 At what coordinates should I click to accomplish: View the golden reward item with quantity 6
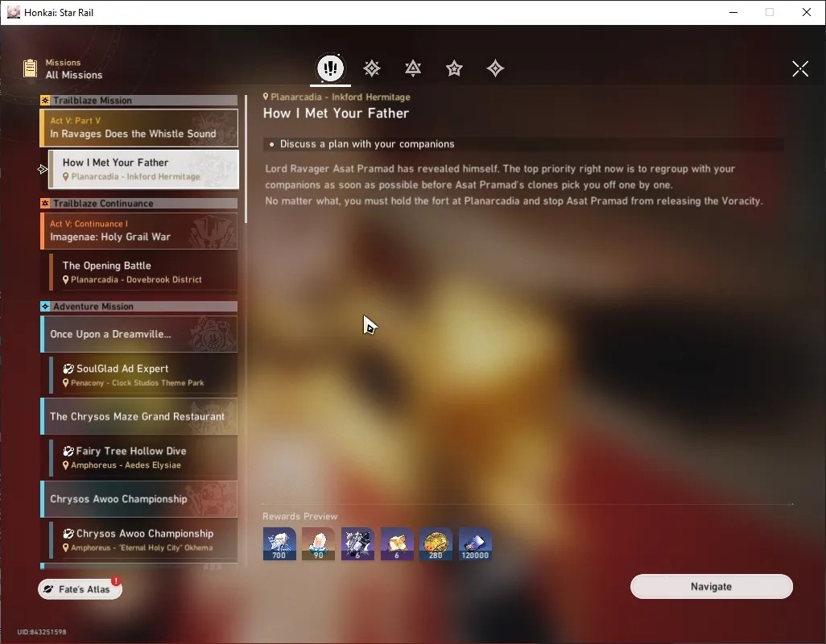coord(397,543)
